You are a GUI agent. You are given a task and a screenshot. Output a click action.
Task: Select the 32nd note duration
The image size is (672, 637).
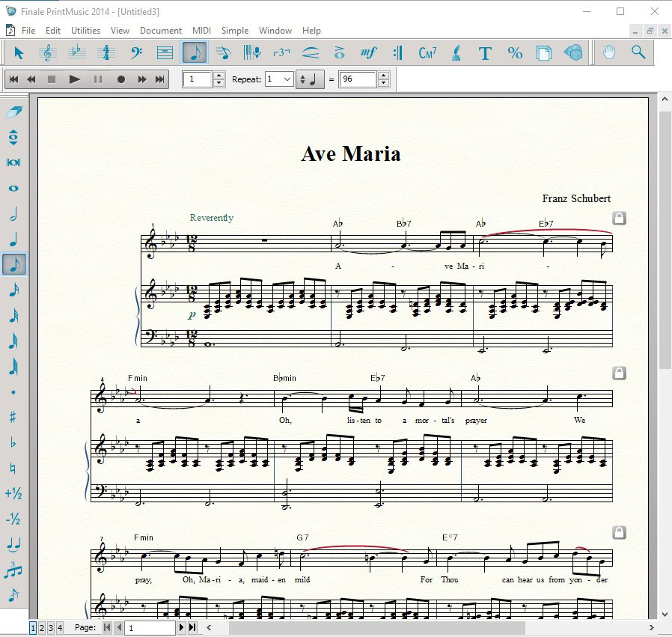click(x=14, y=315)
